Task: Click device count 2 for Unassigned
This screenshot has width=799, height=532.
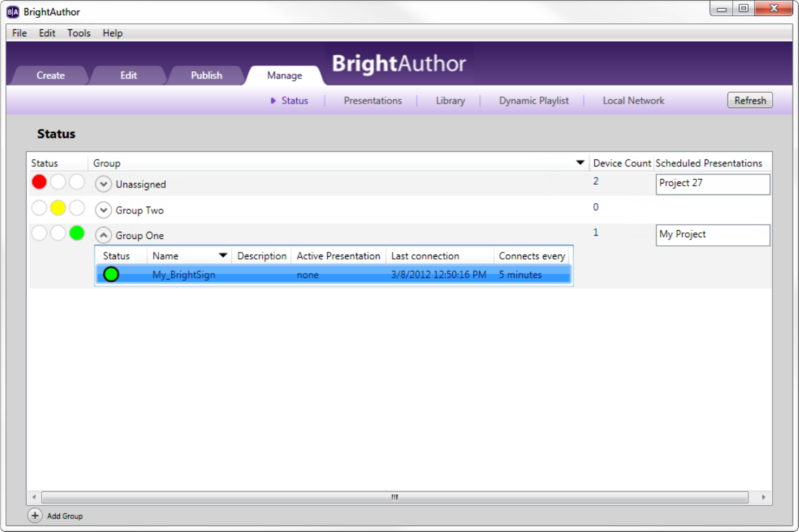Action: pyautogui.click(x=596, y=181)
